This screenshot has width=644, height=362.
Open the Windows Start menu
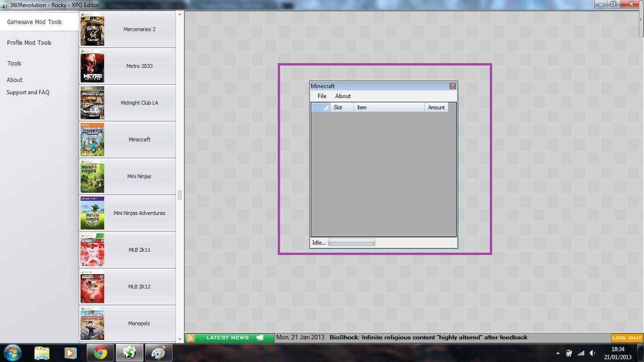click(x=12, y=353)
